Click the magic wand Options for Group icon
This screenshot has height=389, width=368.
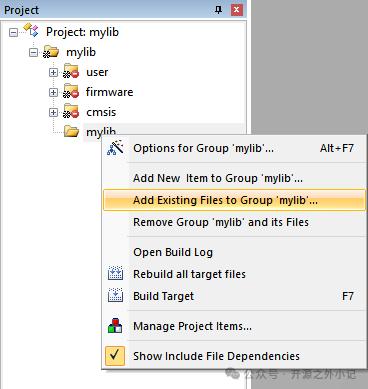[x=115, y=148]
